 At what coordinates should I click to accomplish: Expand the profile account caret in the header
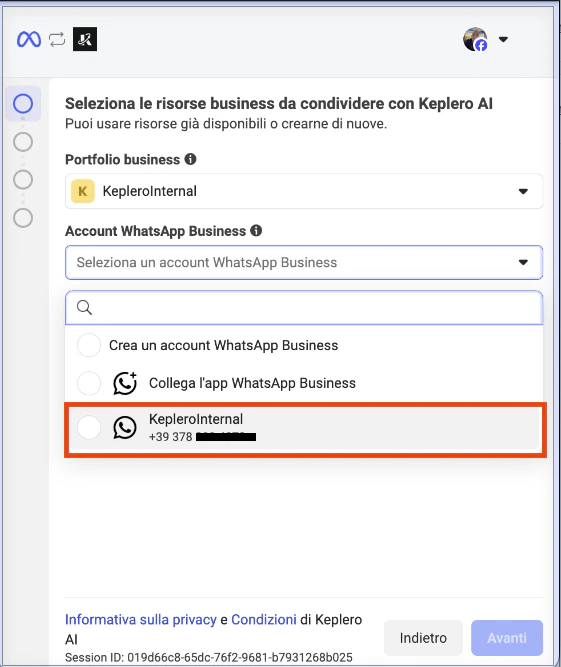pyautogui.click(x=504, y=40)
